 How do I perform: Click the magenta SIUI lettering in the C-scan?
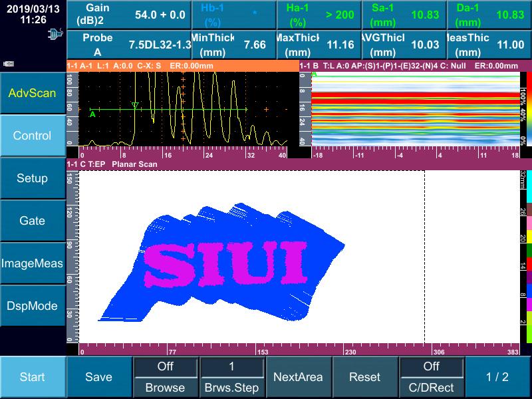tap(226, 263)
